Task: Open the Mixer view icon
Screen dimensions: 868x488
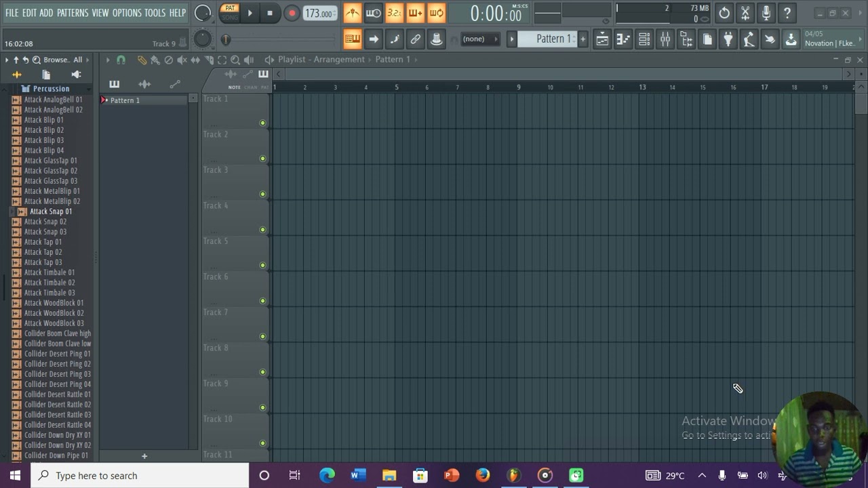Action: (x=665, y=39)
